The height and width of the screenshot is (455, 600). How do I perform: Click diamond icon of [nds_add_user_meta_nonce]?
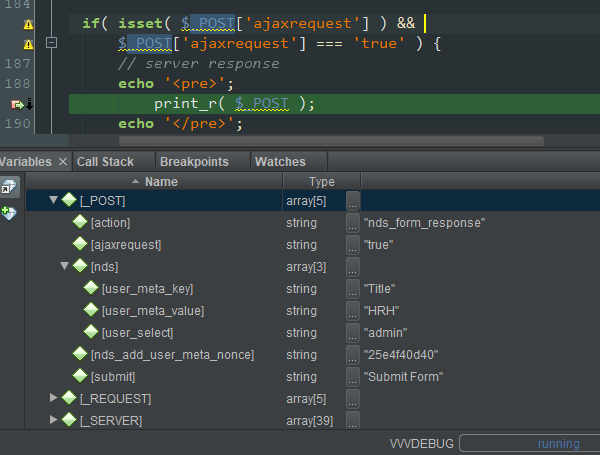coord(80,354)
